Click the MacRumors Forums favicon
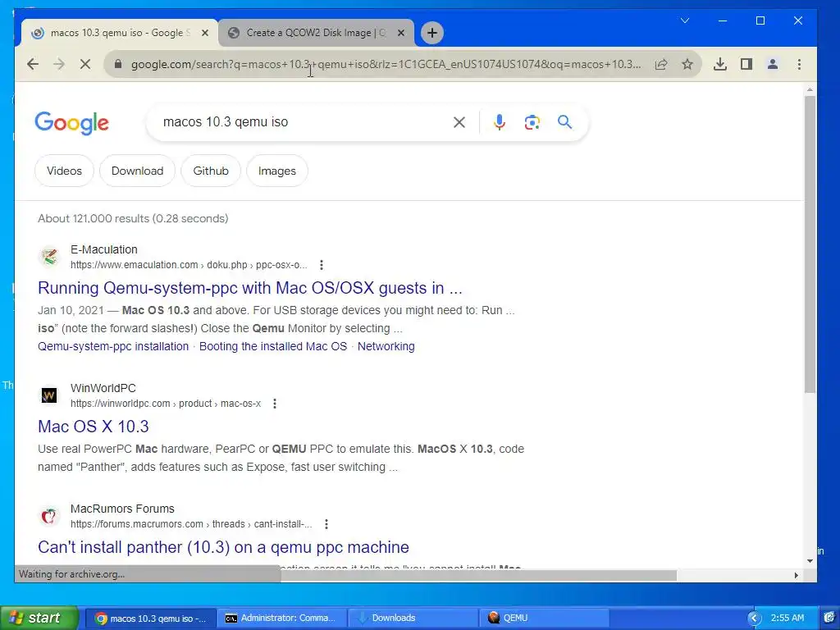Image resolution: width=840 pixels, height=630 pixels. point(49,516)
